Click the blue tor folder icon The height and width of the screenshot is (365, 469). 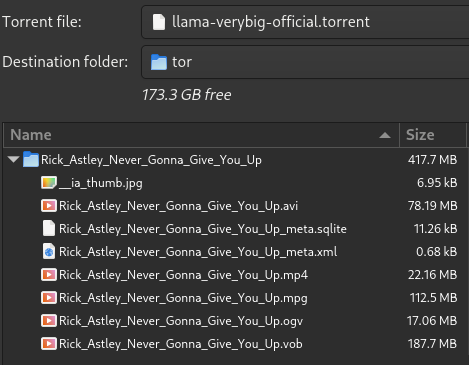pos(159,62)
